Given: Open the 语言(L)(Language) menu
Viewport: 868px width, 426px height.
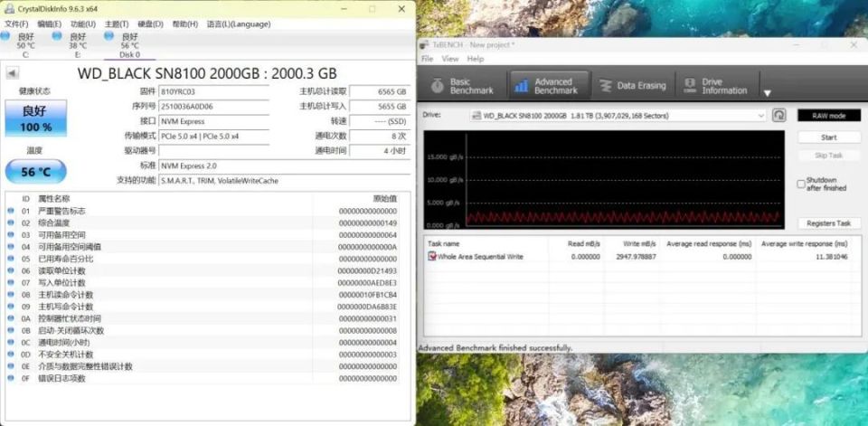Looking at the screenshot, I should click(239, 24).
